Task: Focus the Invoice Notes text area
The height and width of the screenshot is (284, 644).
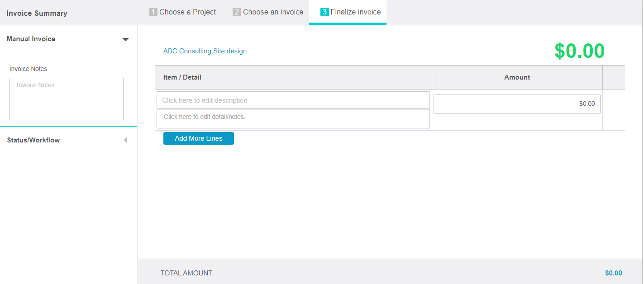Action: (67, 99)
